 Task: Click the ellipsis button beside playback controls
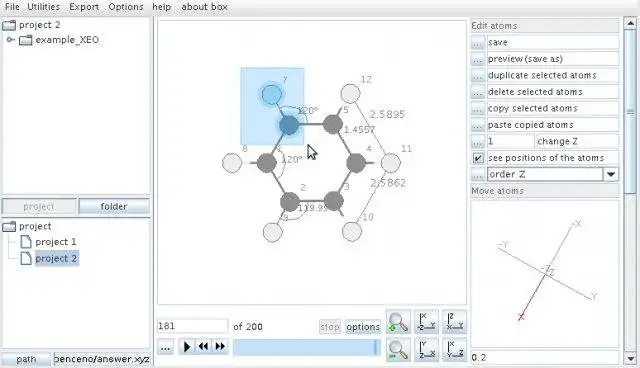(x=165, y=348)
